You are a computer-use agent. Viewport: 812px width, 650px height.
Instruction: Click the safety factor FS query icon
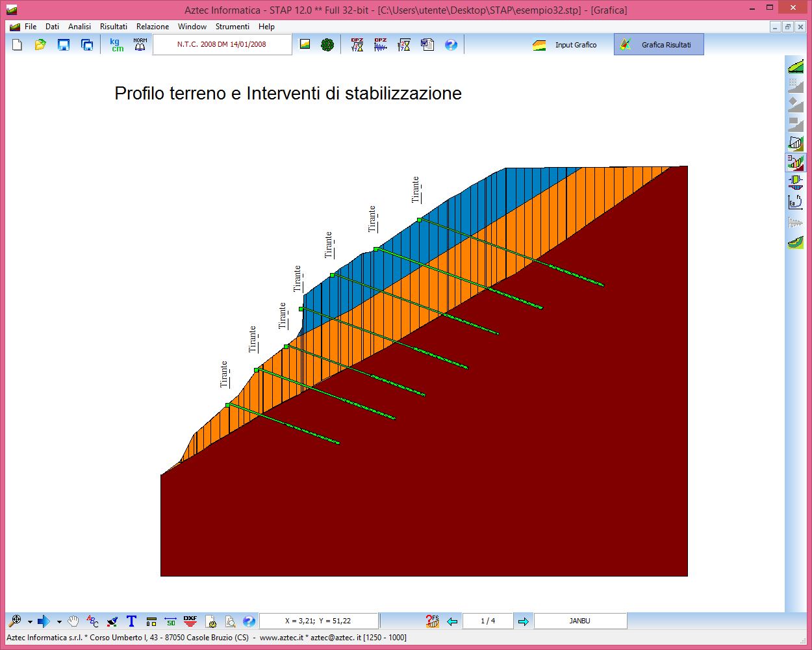click(432, 621)
